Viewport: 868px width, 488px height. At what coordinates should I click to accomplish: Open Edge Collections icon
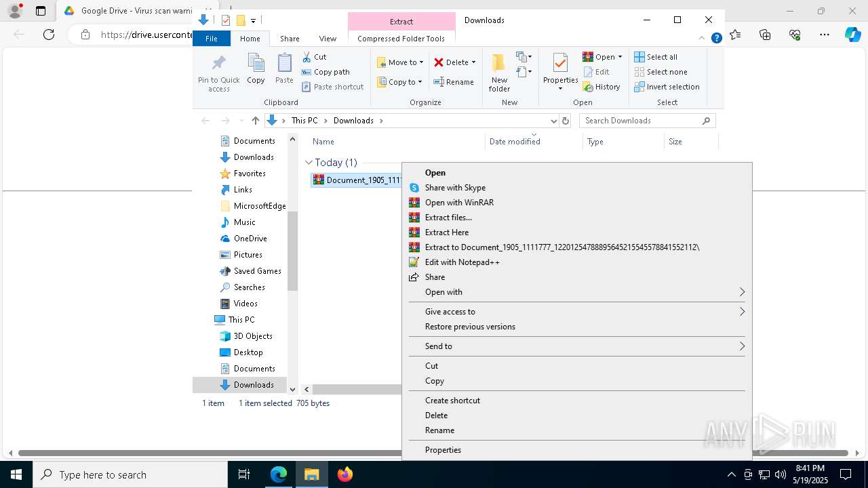point(765,35)
